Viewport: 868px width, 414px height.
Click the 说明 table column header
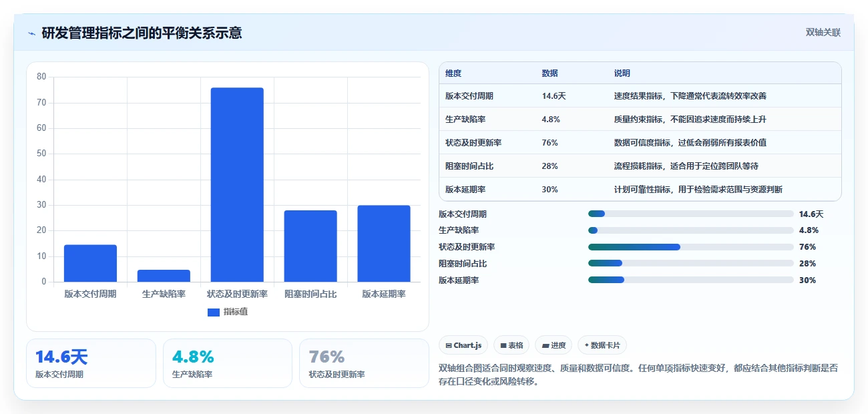pos(622,73)
